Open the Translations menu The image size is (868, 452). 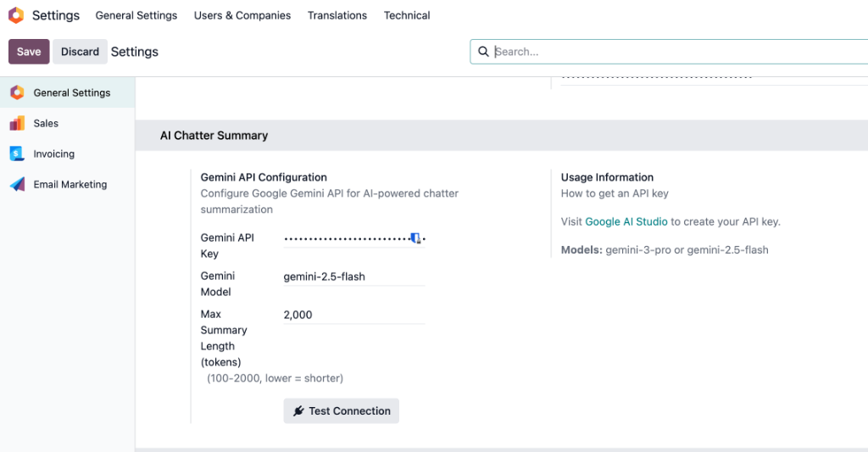[337, 15]
